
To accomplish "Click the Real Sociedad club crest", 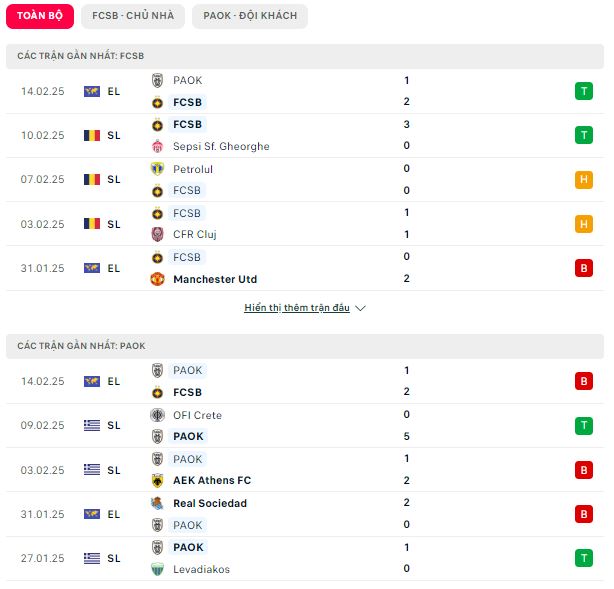I will point(157,503).
